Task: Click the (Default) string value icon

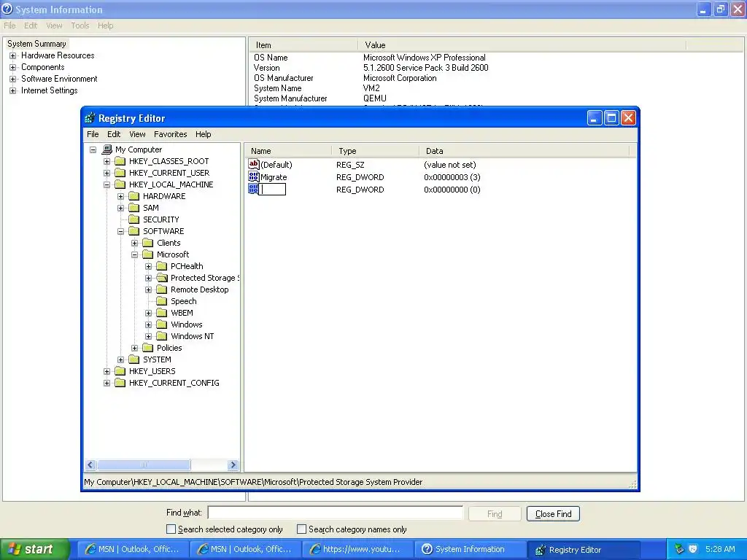Action: click(253, 164)
